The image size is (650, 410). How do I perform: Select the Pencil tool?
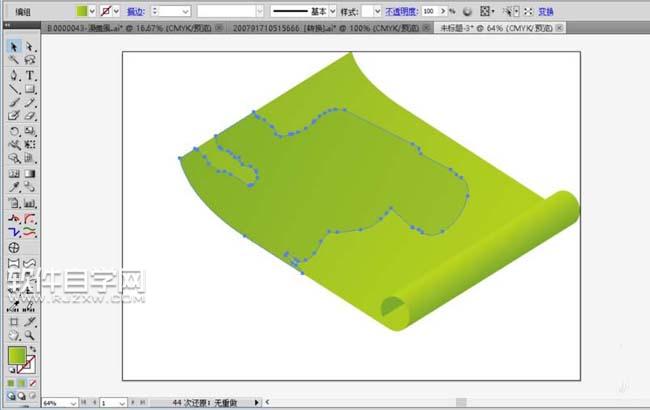coord(29,102)
